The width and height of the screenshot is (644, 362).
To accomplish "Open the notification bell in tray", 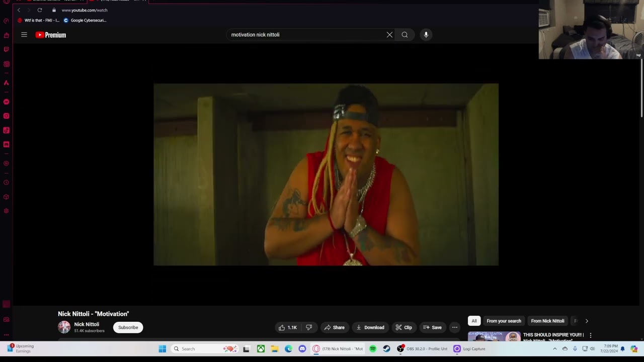I will [622, 349].
